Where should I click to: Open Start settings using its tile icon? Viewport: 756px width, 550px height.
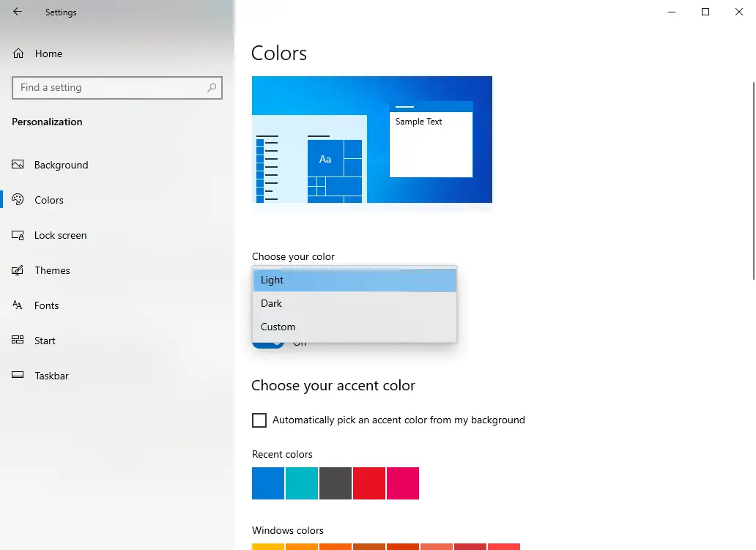pos(18,340)
